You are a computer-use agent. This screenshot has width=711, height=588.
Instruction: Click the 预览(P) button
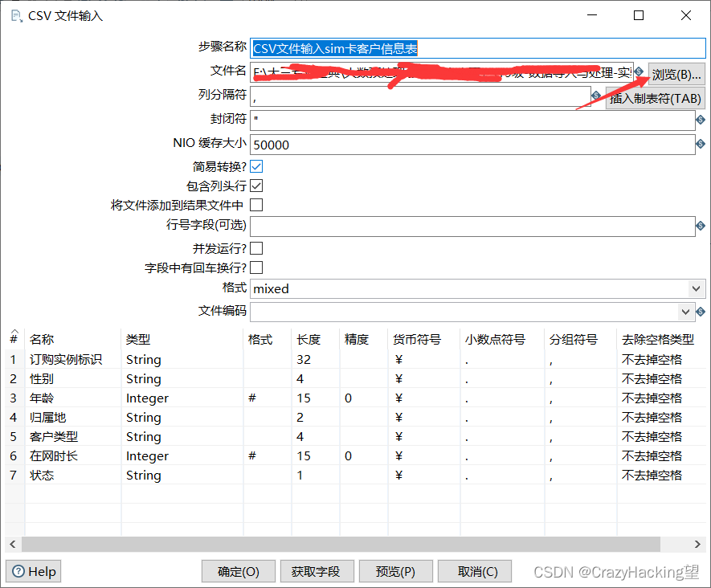pos(395,571)
